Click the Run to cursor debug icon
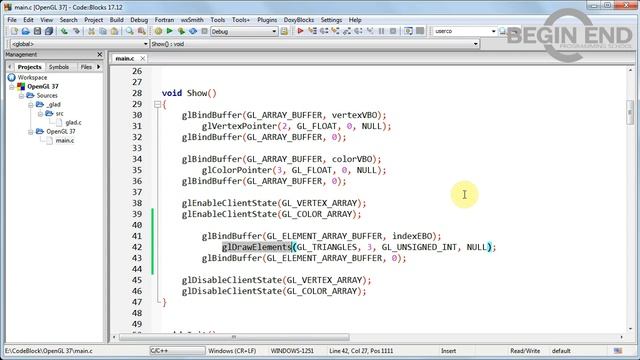640x360 pixels. [312, 31]
